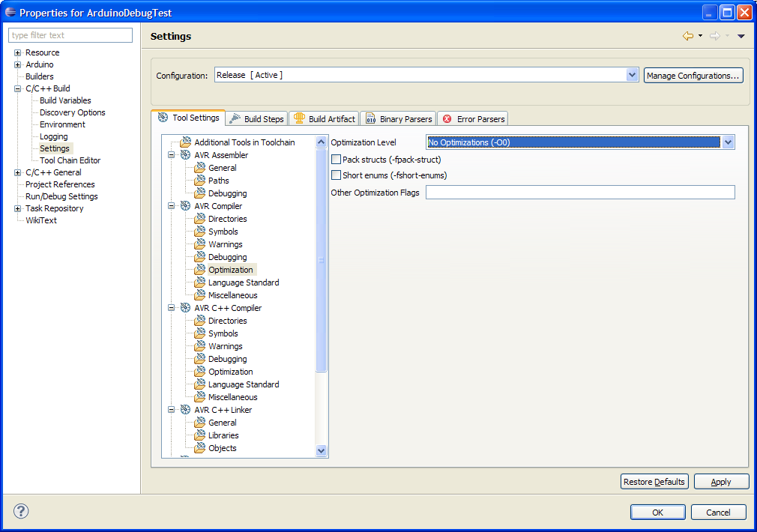Enable Pack structs (-fpack-struct) checkbox
Screen dimensions: 757x532
click(336, 160)
